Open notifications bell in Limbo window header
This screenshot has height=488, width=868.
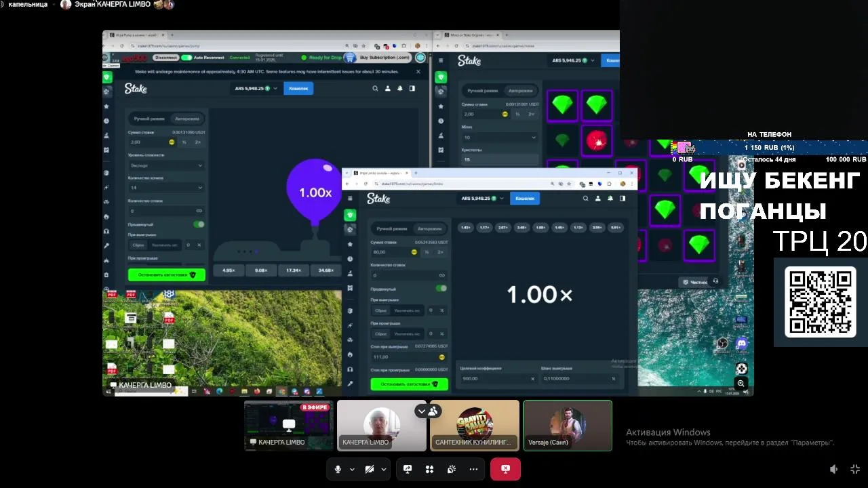610,199
